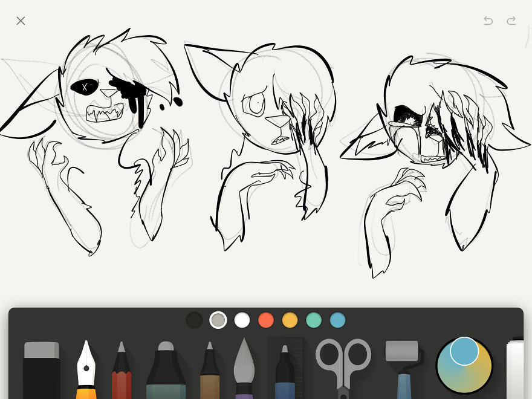Select the red-orange color swatch
The image size is (532, 399).
(266, 320)
